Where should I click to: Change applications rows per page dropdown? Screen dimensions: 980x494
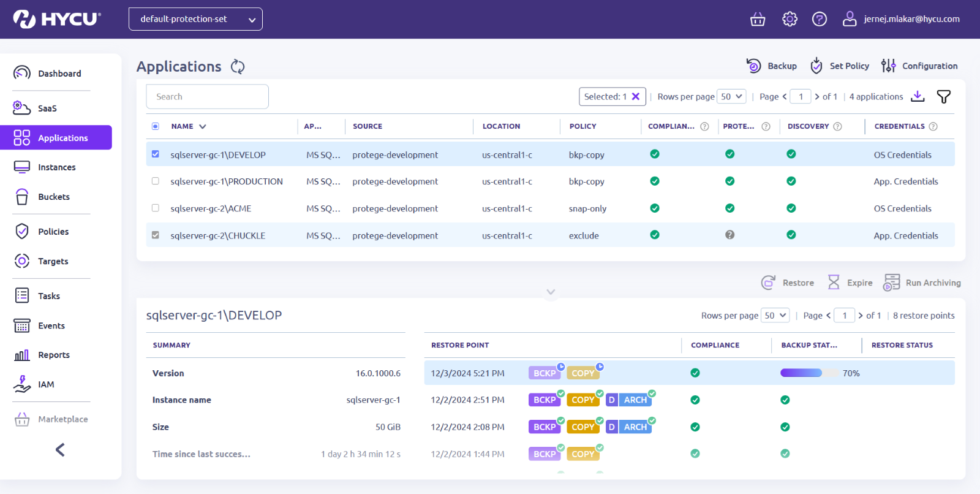coord(731,97)
